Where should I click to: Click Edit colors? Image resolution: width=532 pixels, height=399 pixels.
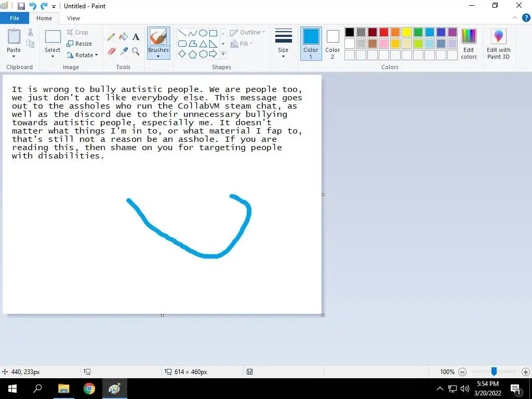pos(469,44)
